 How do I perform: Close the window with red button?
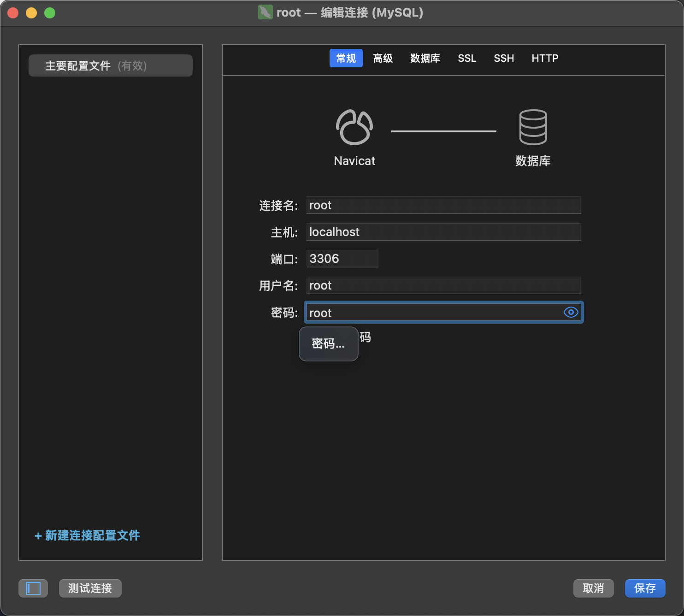[x=13, y=13]
